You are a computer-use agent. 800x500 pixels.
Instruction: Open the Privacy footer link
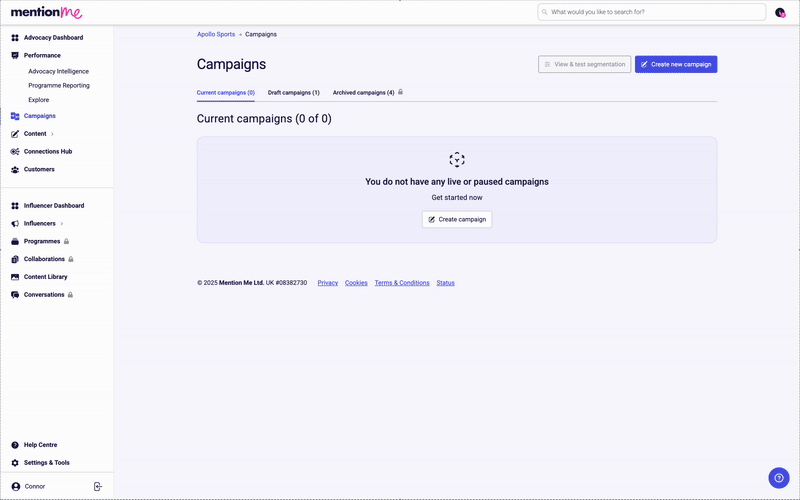coord(328,283)
